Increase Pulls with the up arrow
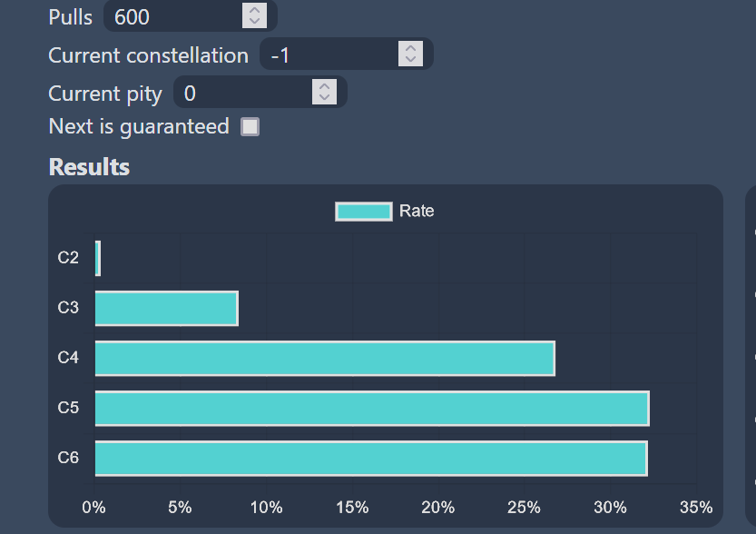This screenshot has height=534, width=756. (x=254, y=11)
